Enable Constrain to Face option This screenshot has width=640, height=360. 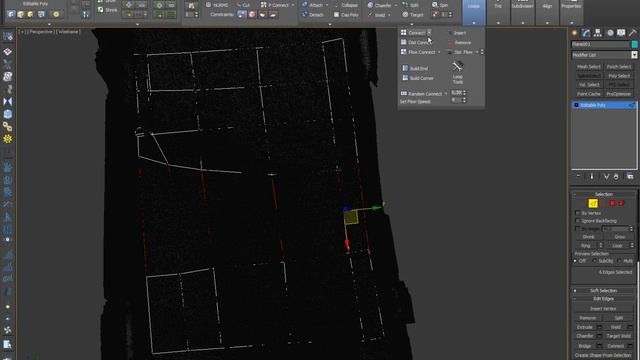(262, 14)
